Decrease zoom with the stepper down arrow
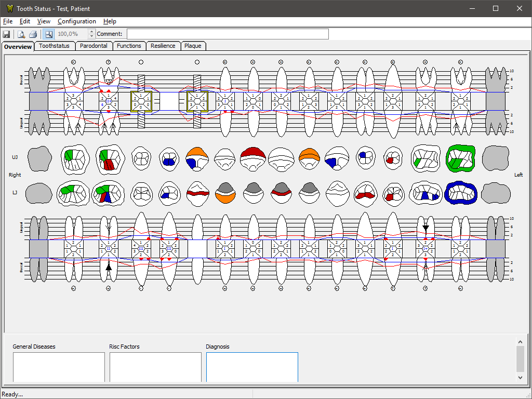Image resolution: width=532 pixels, height=399 pixels. (92, 37)
